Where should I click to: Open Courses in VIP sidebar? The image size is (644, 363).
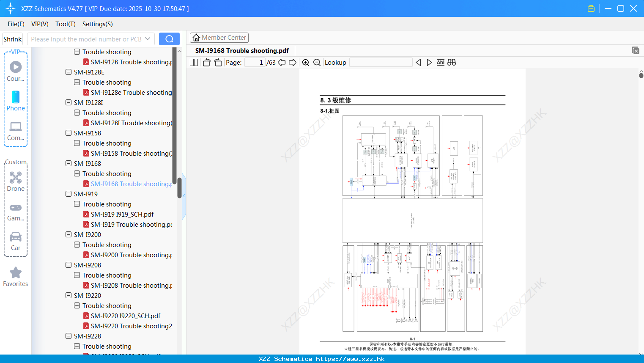(x=16, y=71)
